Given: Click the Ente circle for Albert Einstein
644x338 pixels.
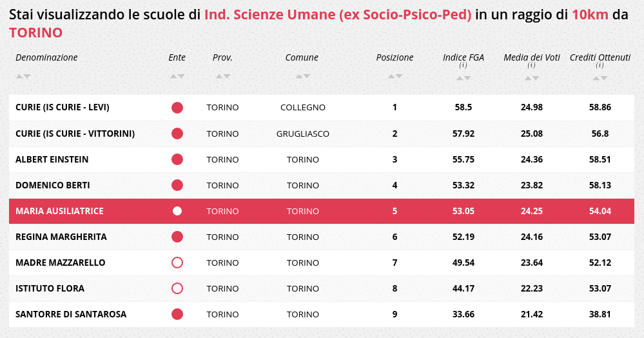Looking at the screenshot, I should point(177,159).
